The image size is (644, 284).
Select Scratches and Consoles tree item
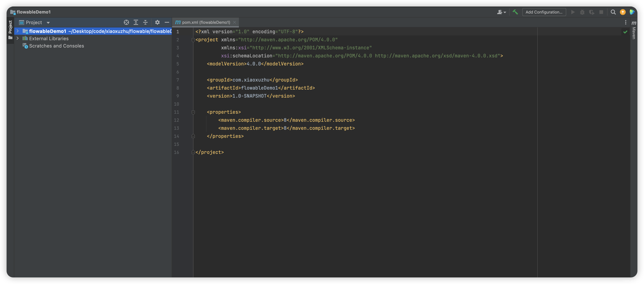(x=56, y=46)
